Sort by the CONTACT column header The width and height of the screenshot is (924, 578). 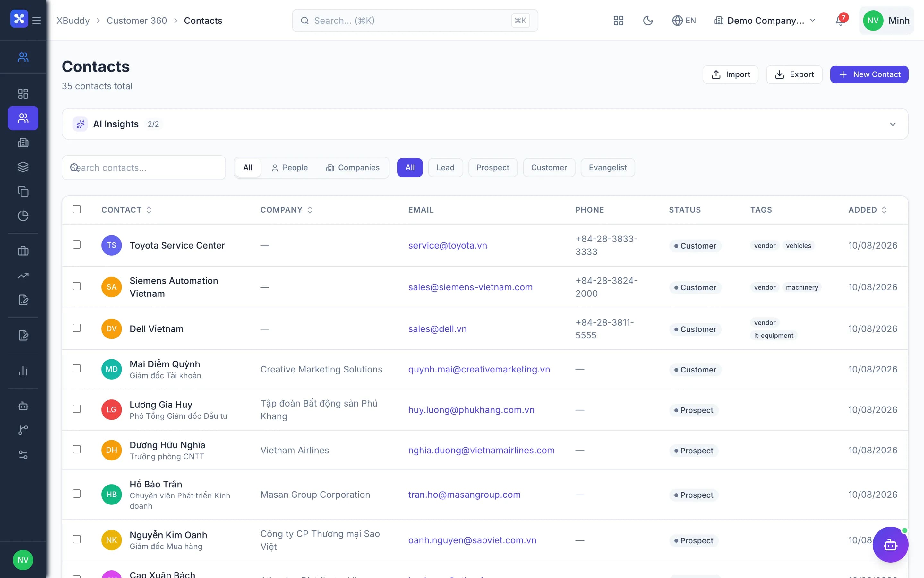pos(126,210)
